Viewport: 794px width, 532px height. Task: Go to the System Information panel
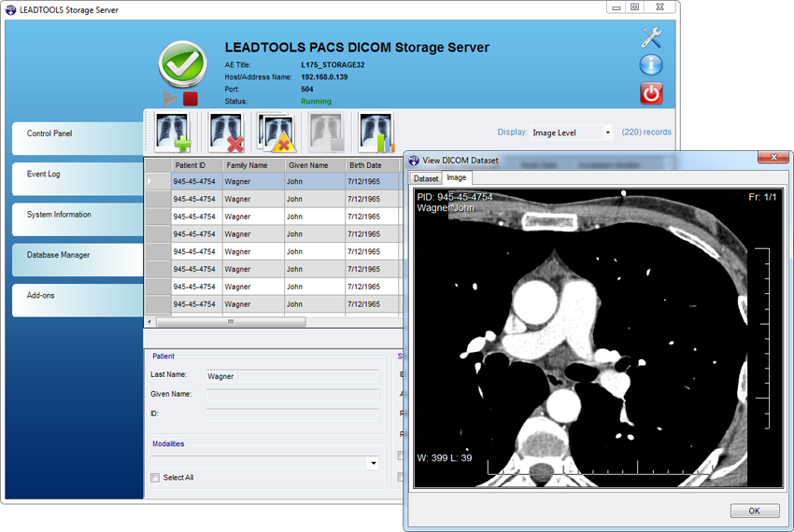pyautogui.click(x=77, y=215)
